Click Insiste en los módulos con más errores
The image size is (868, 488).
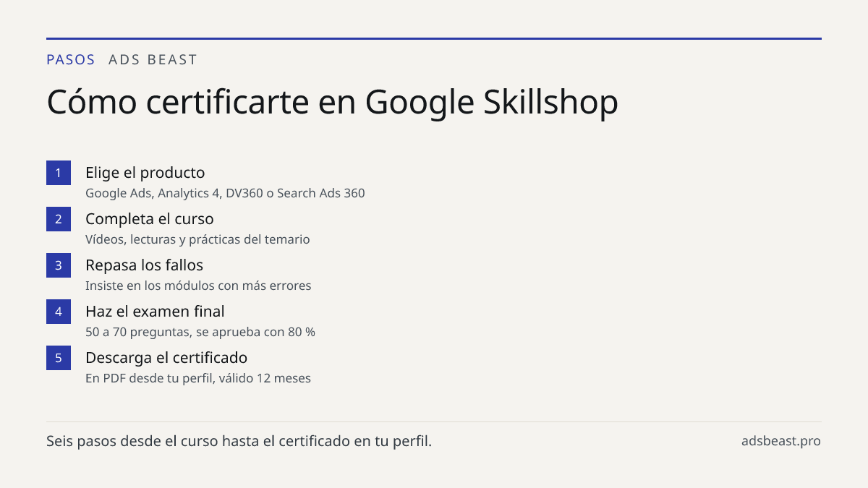pyautogui.click(x=198, y=286)
